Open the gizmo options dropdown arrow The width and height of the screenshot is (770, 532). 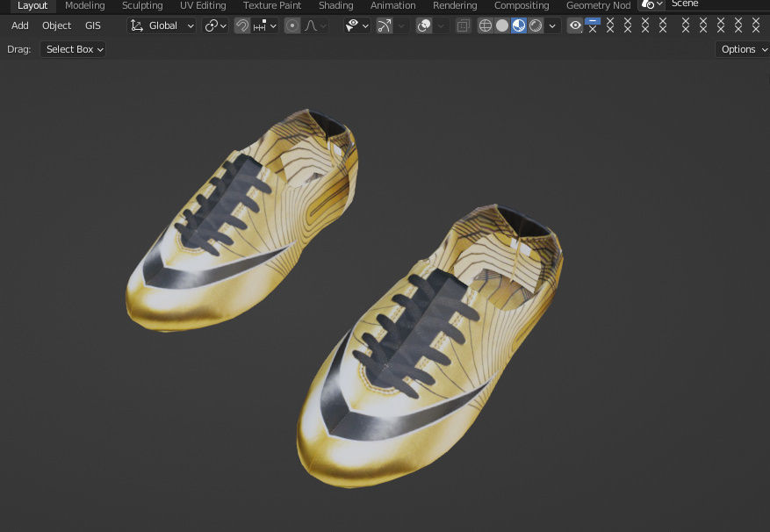click(x=401, y=25)
